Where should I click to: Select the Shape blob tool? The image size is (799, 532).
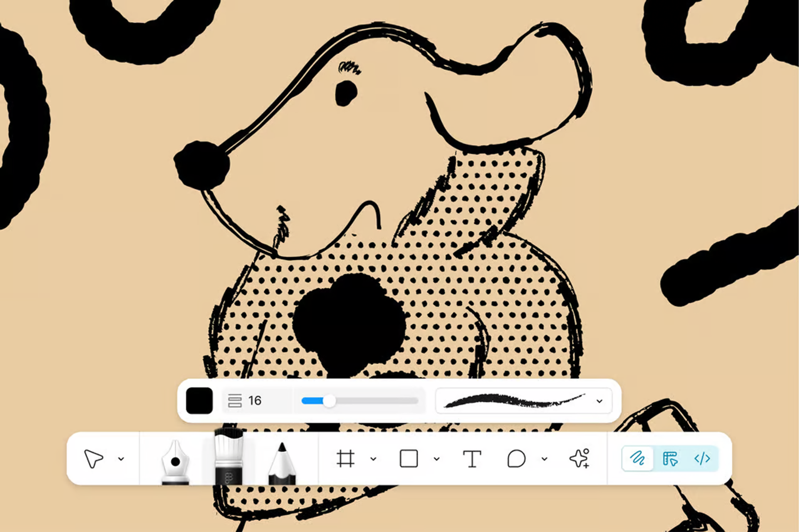[516, 459]
